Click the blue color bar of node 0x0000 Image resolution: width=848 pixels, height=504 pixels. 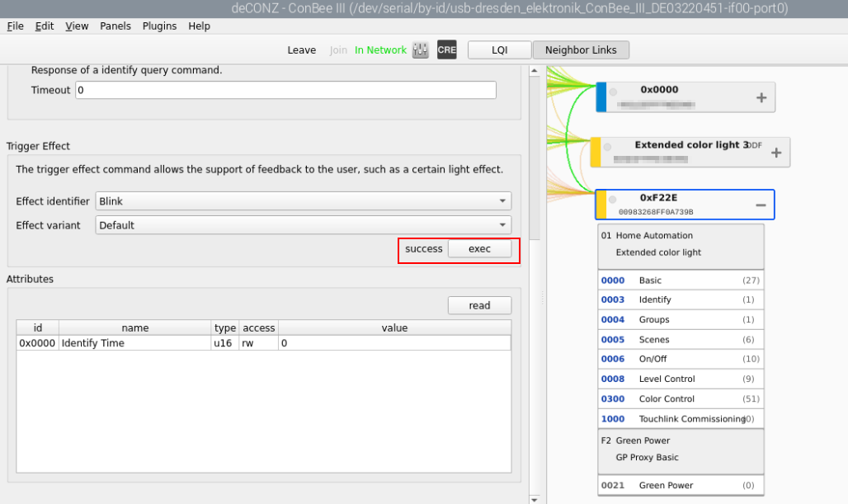(601, 97)
